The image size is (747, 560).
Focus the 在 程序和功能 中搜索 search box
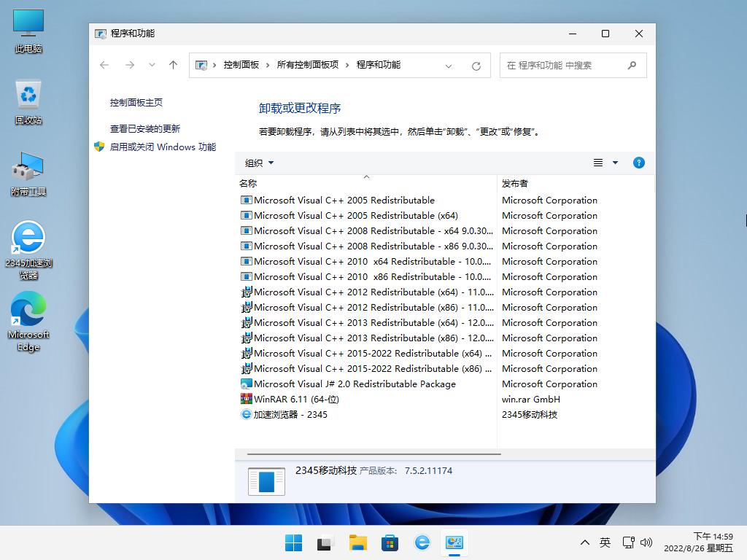573,65
